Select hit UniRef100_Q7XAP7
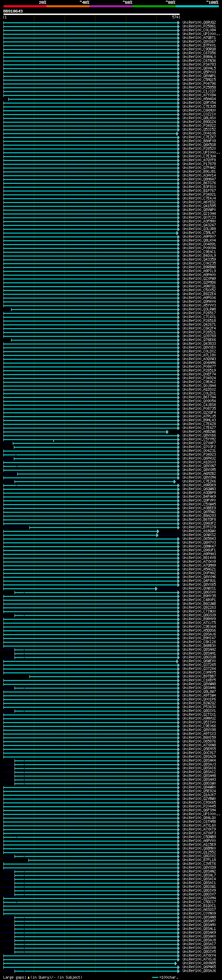The width and height of the screenshot is (222, 980). click(x=199, y=443)
